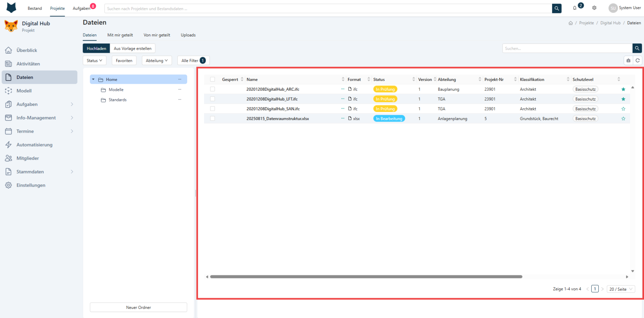Click the global search magnifier button
This screenshot has width=644, height=318.
click(557, 8)
